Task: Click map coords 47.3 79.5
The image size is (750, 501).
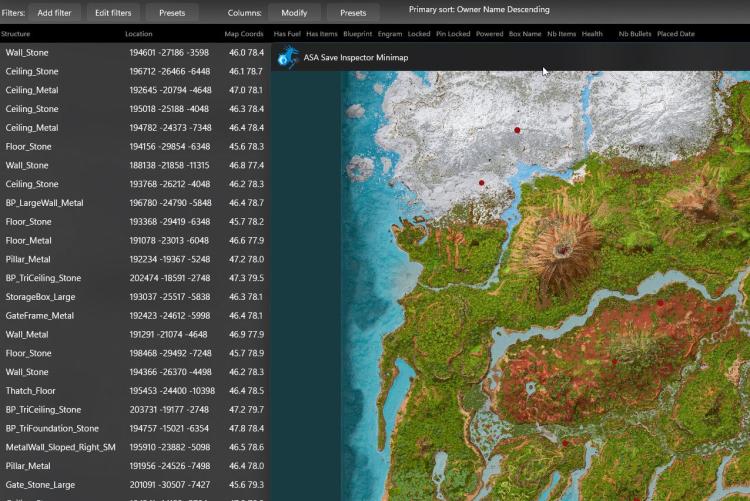Action: pos(246,278)
